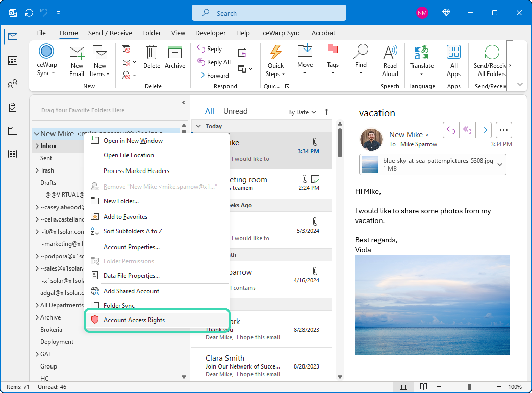Show Unread messages only
Viewport: 532px width, 393px height.
pyautogui.click(x=236, y=111)
